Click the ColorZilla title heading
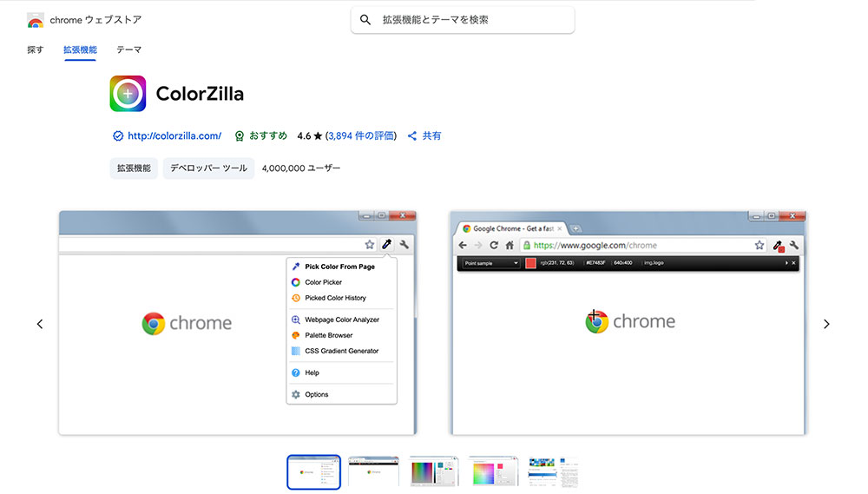 (x=200, y=94)
